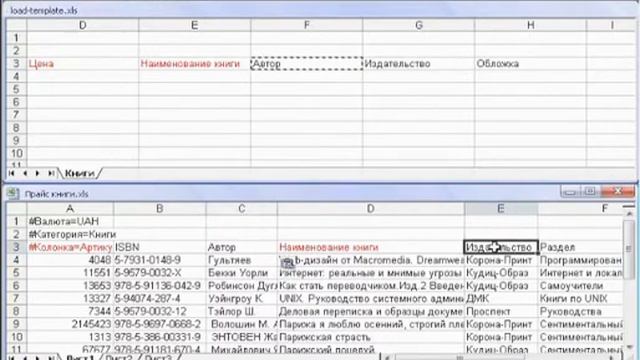
Task: Click the cell with article 4048
Action: pos(70,260)
